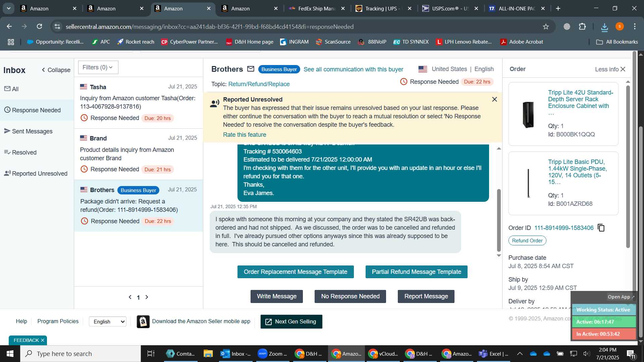Image resolution: width=644 pixels, height=362 pixels.
Task: Bookmark this page with the star icon
Action: pos(546,26)
